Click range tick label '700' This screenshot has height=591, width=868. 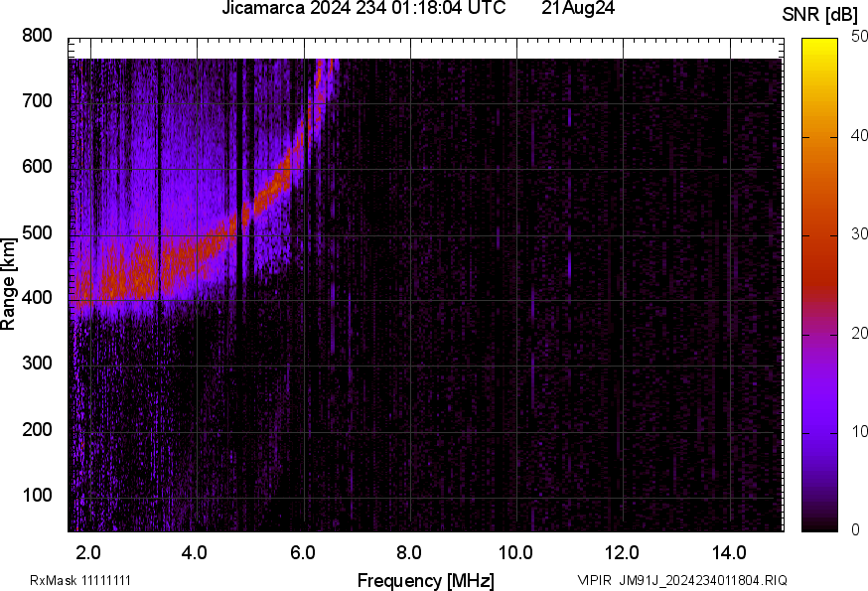(x=37, y=100)
